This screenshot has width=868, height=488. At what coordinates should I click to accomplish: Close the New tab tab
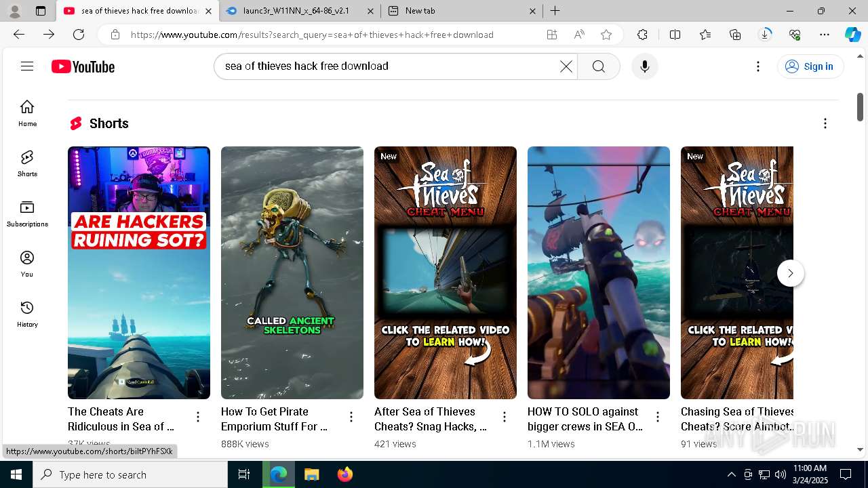coord(532,11)
